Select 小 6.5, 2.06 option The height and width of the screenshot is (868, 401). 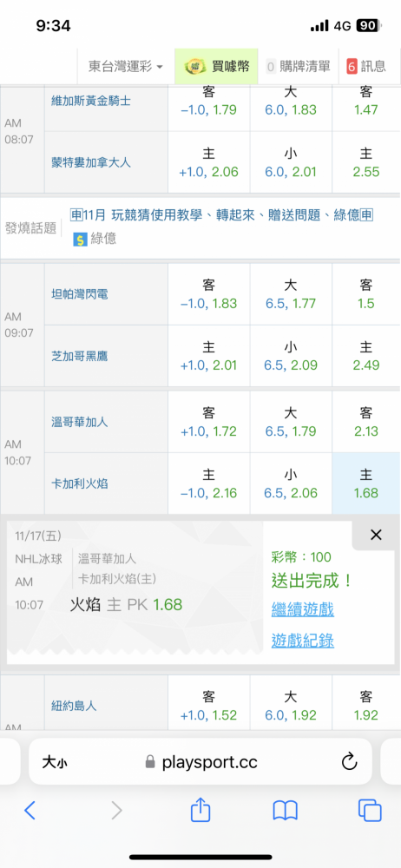tap(291, 483)
